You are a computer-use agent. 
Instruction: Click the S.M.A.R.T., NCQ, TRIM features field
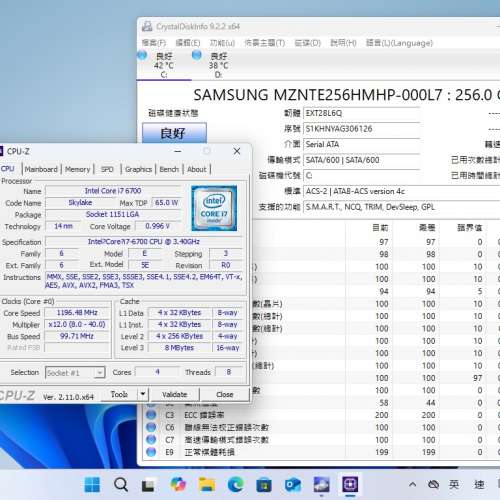(402, 207)
